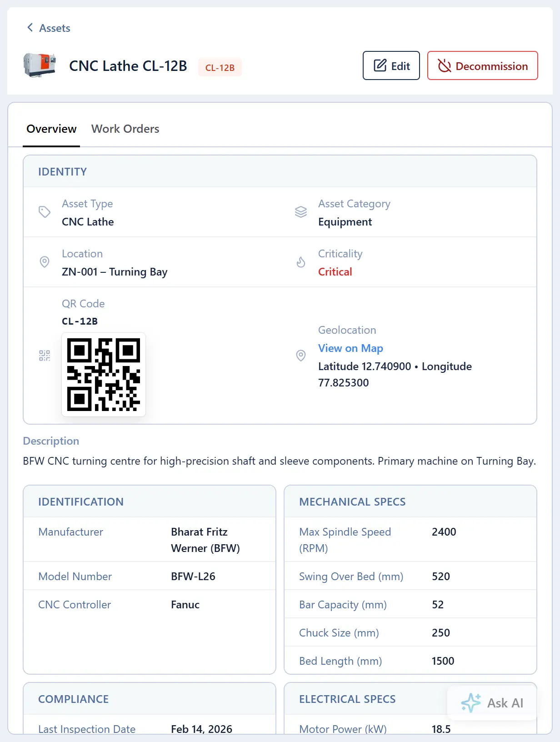Open the Edit asset button
560x742 pixels.
391,65
